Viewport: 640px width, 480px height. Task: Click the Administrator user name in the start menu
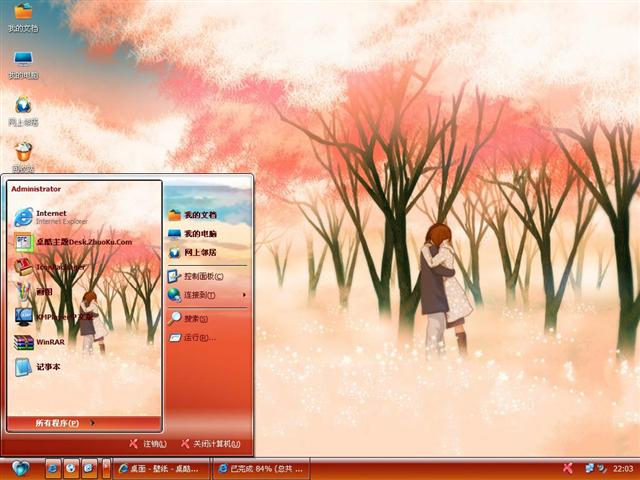click(x=36, y=189)
